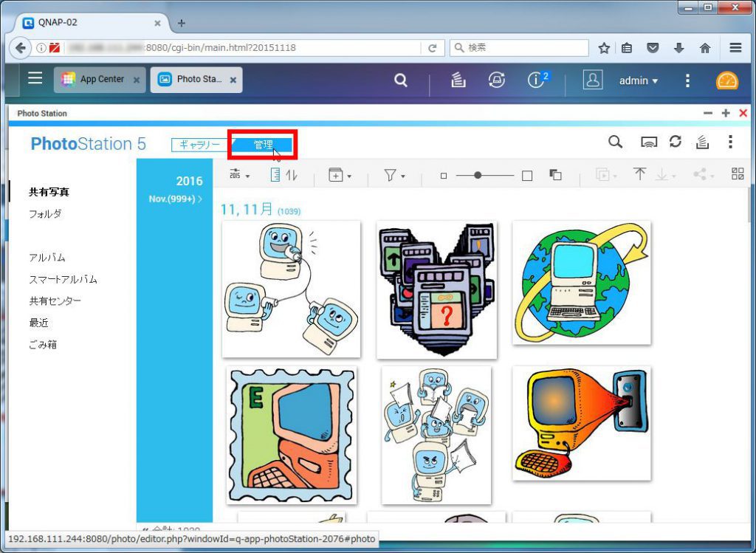Viewport: 756px width, 553px height.
Task: Toggle the timeline ruler view icon
Action: [275, 174]
